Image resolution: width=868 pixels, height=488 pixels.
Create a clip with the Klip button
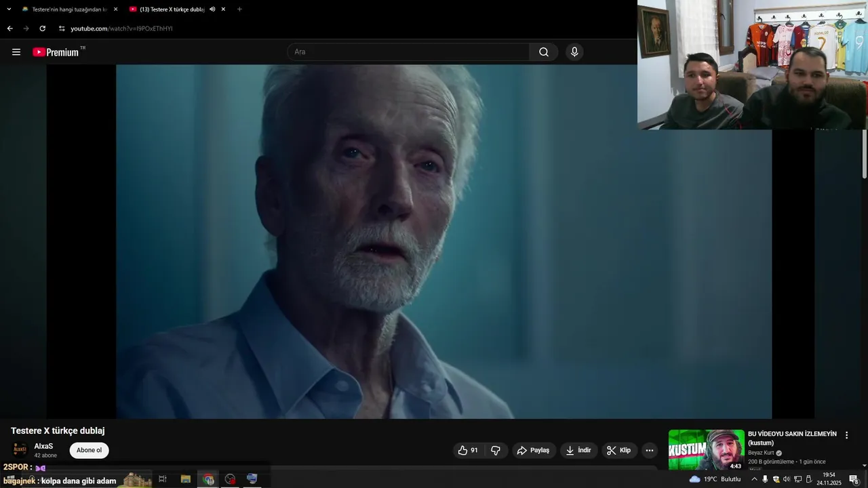click(619, 450)
